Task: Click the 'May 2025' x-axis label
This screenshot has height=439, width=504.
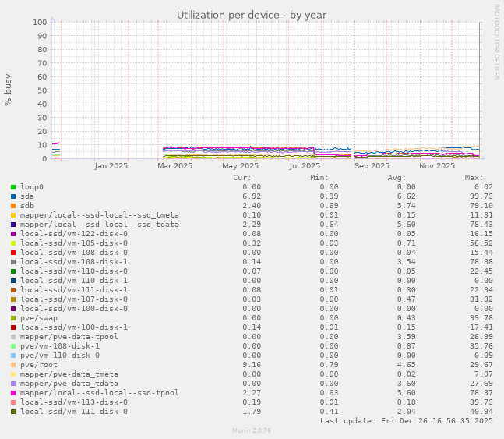Action: click(x=240, y=166)
